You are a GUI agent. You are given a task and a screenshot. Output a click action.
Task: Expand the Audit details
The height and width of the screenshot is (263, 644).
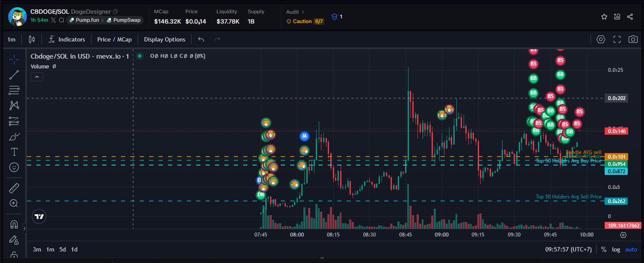295,11
